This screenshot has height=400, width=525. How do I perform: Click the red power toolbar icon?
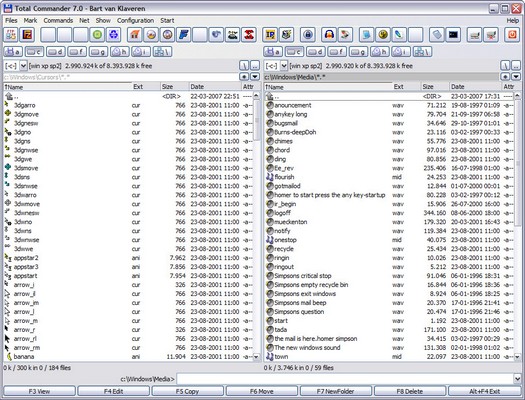pos(512,35)
